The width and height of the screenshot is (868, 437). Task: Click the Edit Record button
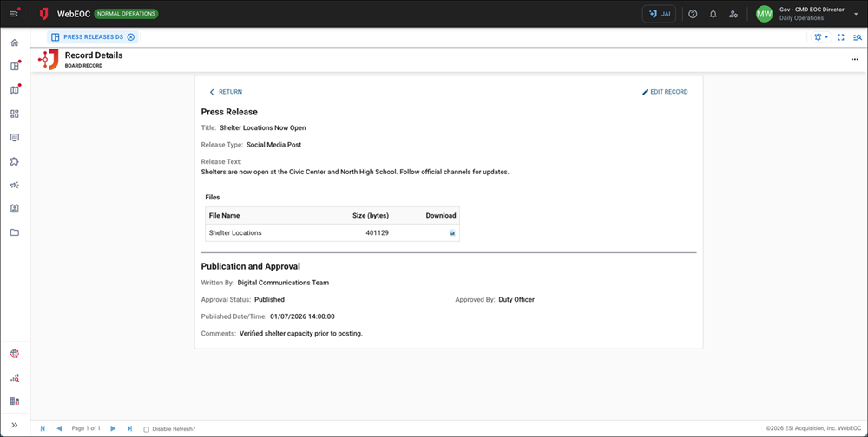pos(665,92)
